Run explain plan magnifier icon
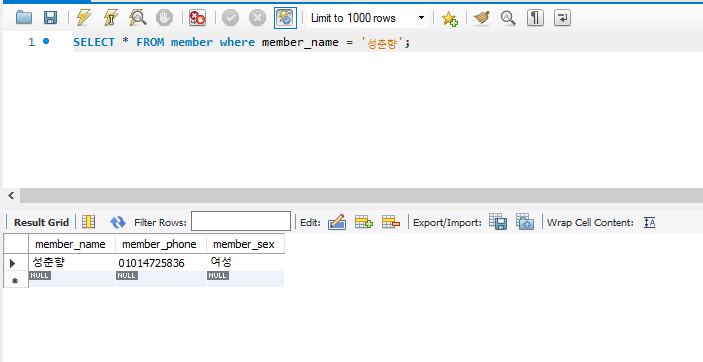703x362 pixels. 137,18
